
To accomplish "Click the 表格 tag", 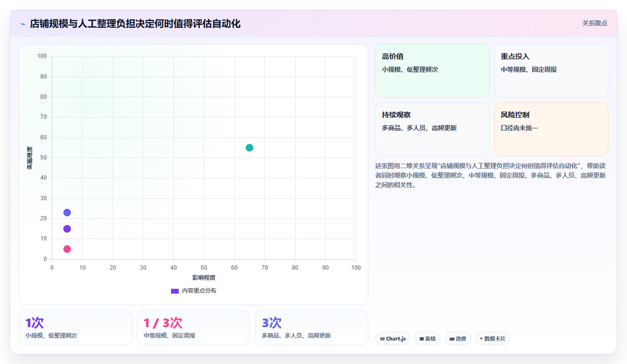I will (x=427, y=339).
